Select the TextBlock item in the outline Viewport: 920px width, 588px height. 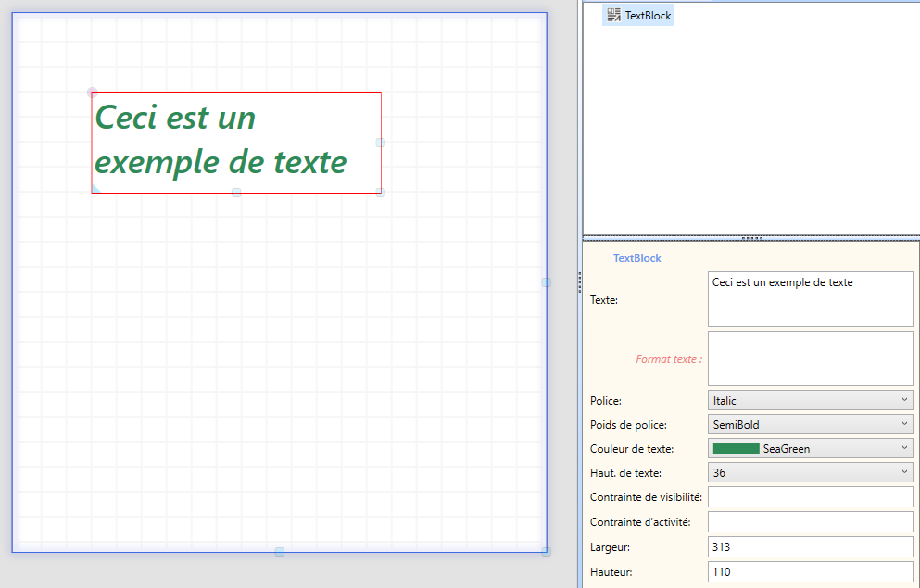pyautogui.click(x=648, y=16)
